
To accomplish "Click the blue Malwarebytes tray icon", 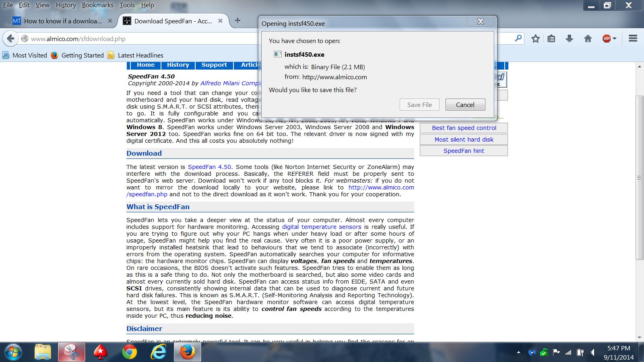I will point(532,352).
